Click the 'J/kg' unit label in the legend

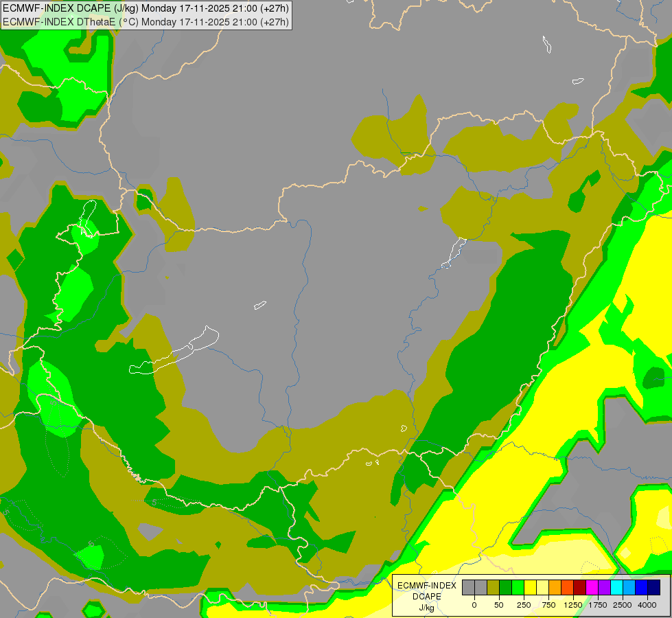427,608
